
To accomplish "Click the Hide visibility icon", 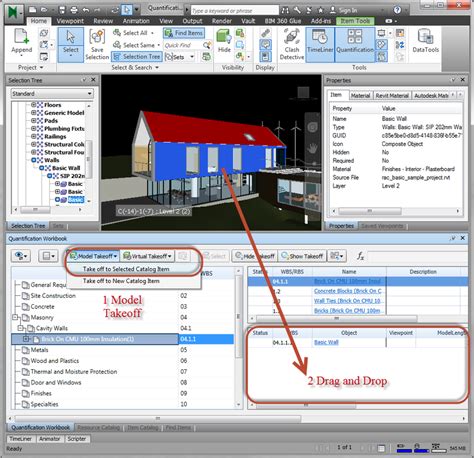I will 224,41.
